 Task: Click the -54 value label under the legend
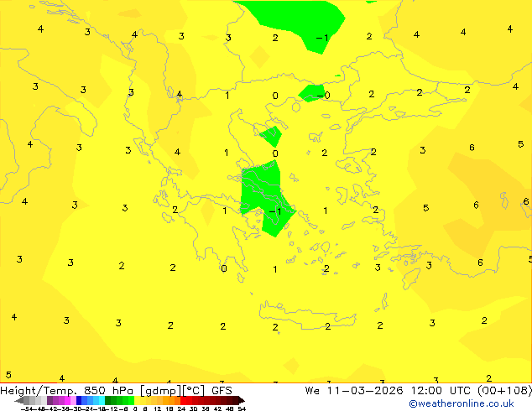[27, 408]
